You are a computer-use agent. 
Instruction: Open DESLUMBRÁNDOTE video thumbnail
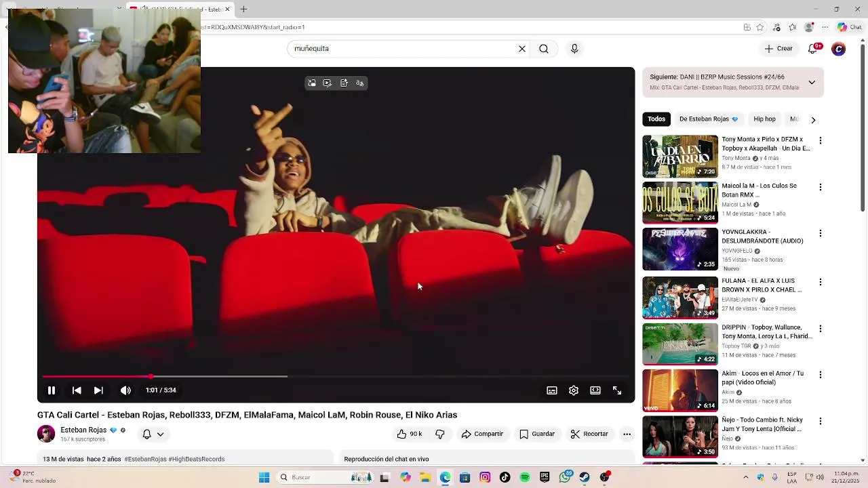680,249
